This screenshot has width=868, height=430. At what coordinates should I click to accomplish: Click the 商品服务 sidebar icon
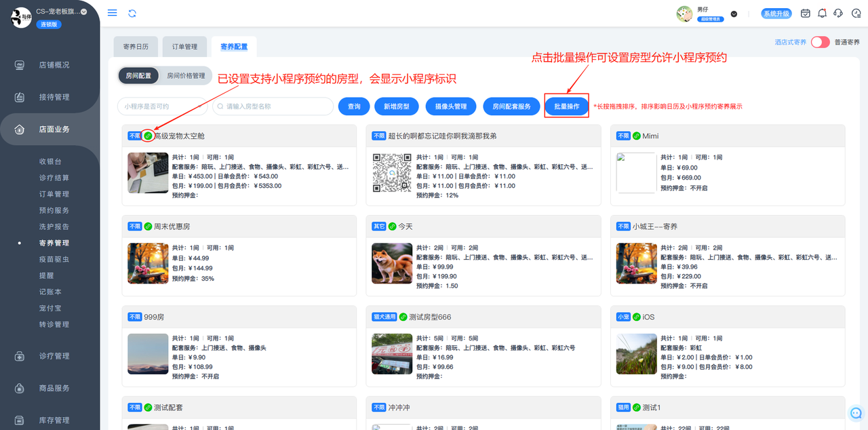pos(20,388)
